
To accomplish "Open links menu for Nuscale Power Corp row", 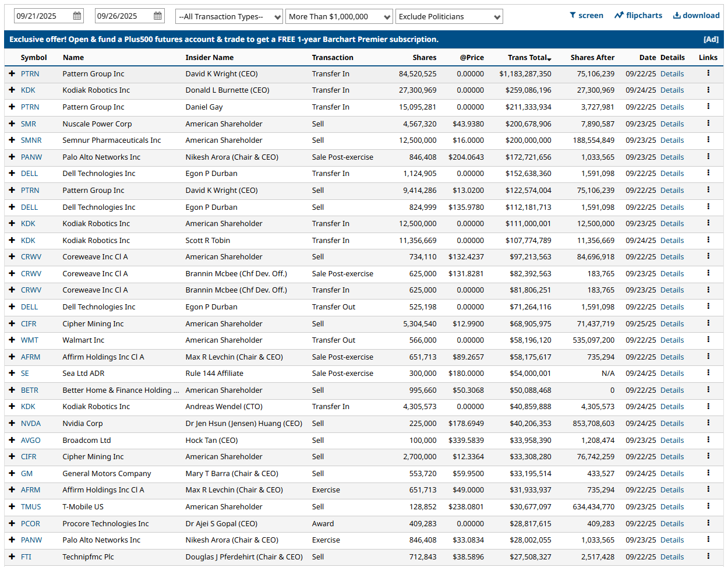I will pos(708,123).
